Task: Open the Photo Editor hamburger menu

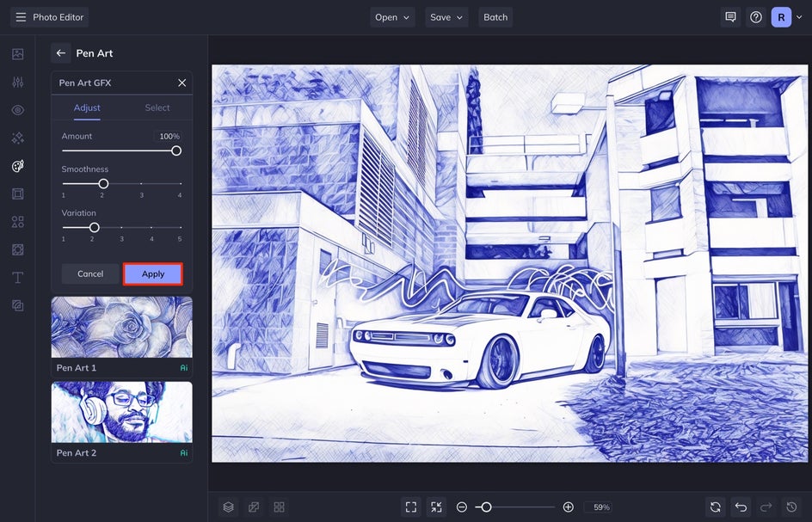Action: 21,17
